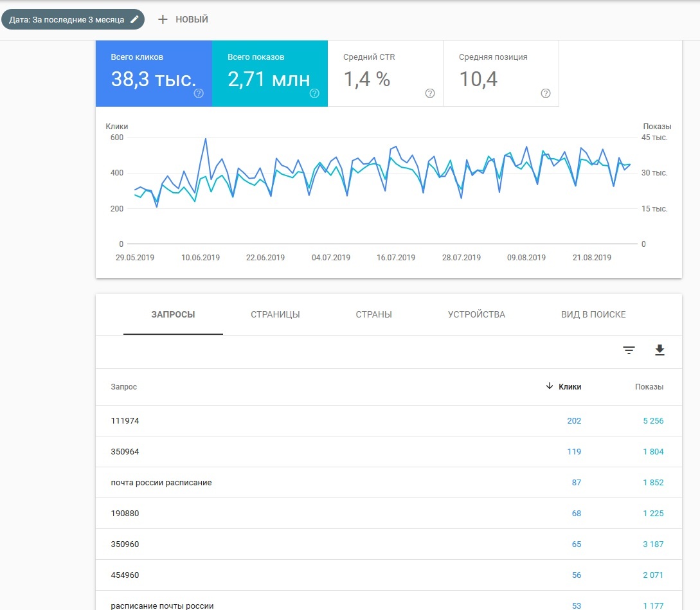The image size is (700, 610).
Task: Click the plus icon to add new filter
Action: (163, 19)
